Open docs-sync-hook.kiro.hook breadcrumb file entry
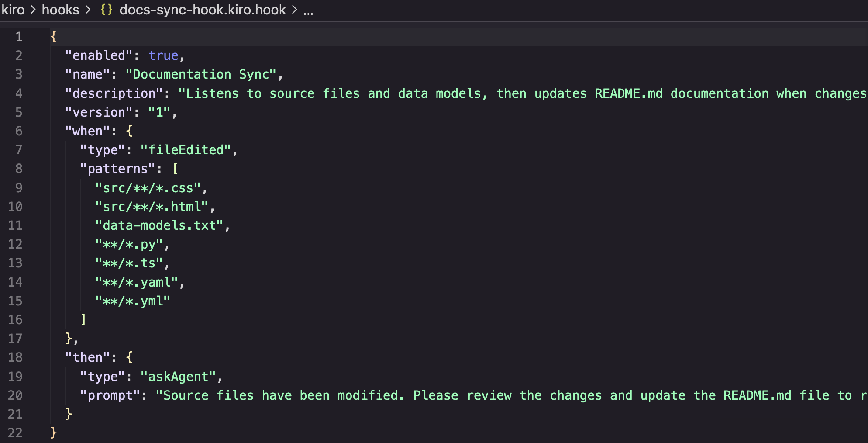Image resolution: width=868 pixels, height=443 pixels. point(202,10)
